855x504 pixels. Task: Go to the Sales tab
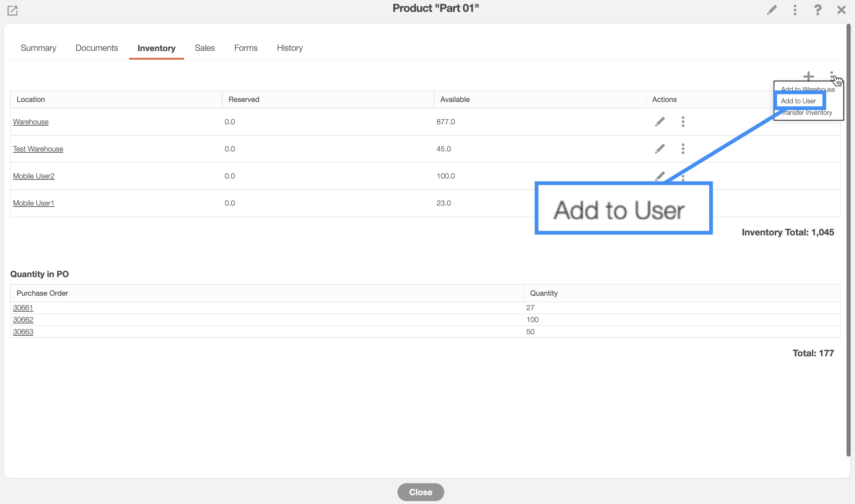pyautogui.click(x=204, y=48)
